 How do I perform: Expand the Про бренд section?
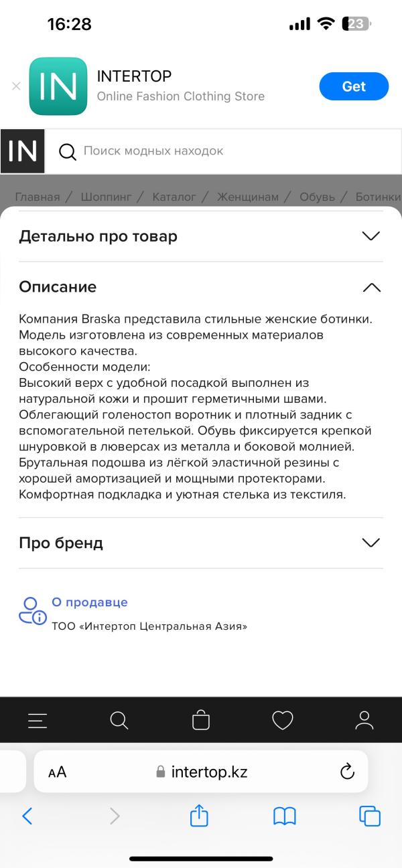point(371,543)
